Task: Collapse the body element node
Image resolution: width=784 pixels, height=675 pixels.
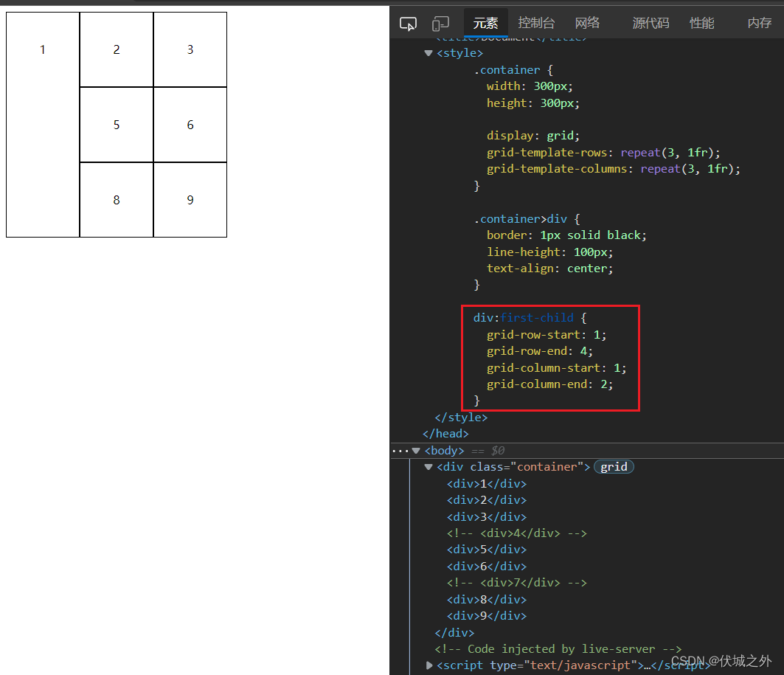Action: (415, 451)
